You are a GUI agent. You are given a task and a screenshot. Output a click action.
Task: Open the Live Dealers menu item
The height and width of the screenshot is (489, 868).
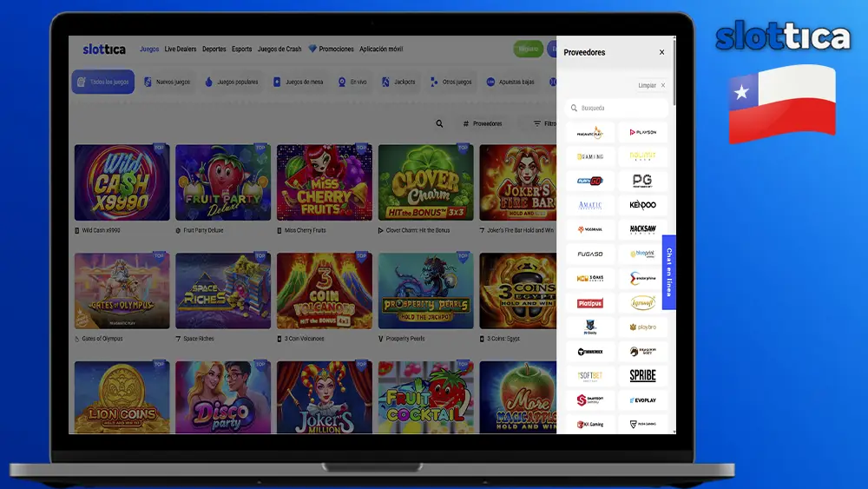tap(180, 50)
